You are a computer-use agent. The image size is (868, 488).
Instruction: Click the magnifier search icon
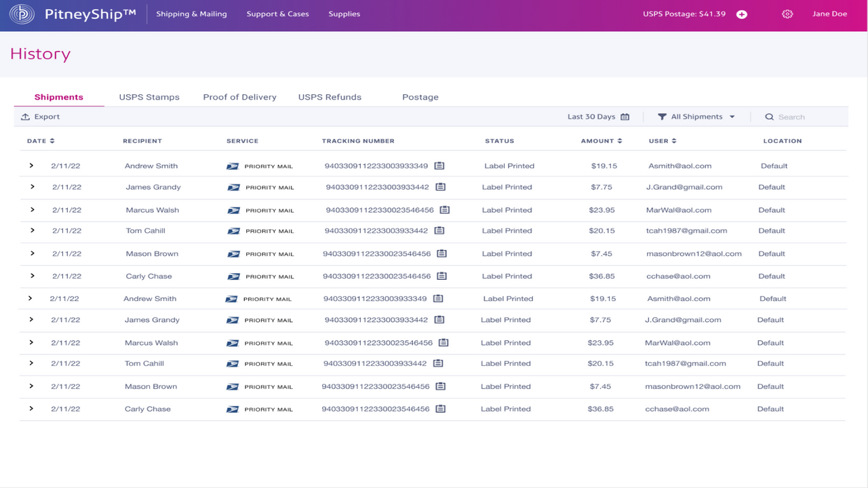pyautogui.click(x=770, y=117)
